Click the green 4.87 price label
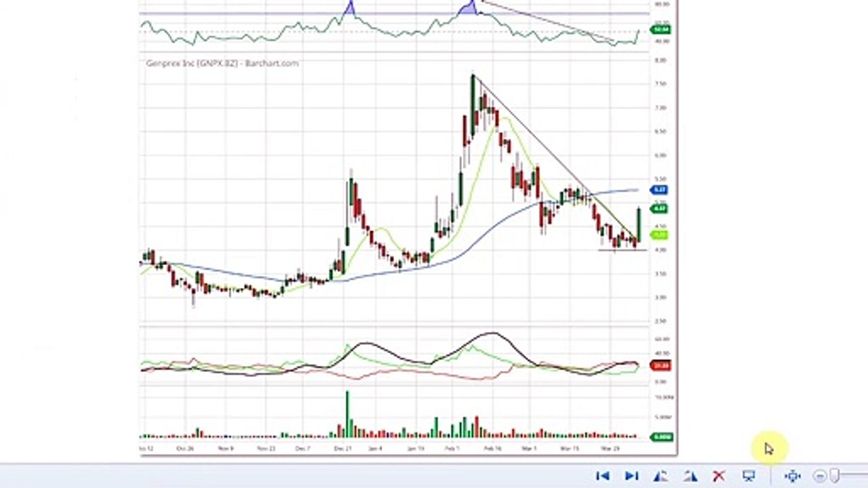 pos(659,209)
